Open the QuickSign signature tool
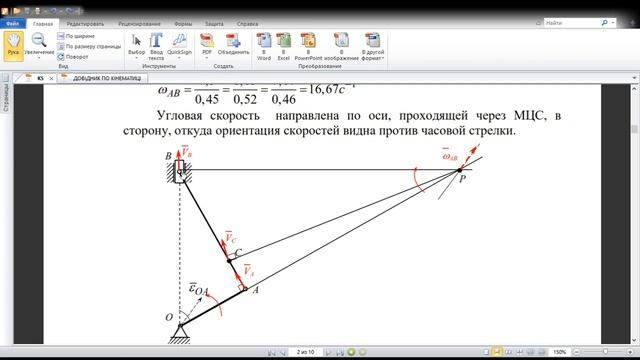Image resolution: width=640 pixels, height=360 pixels. pos(179,43)
